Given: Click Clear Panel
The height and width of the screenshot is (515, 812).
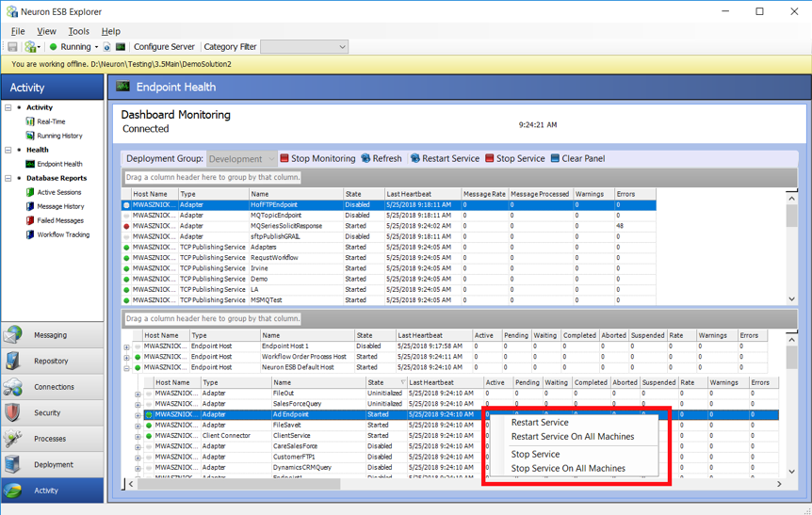Looking at the screenshot, I should pos(578,158).
